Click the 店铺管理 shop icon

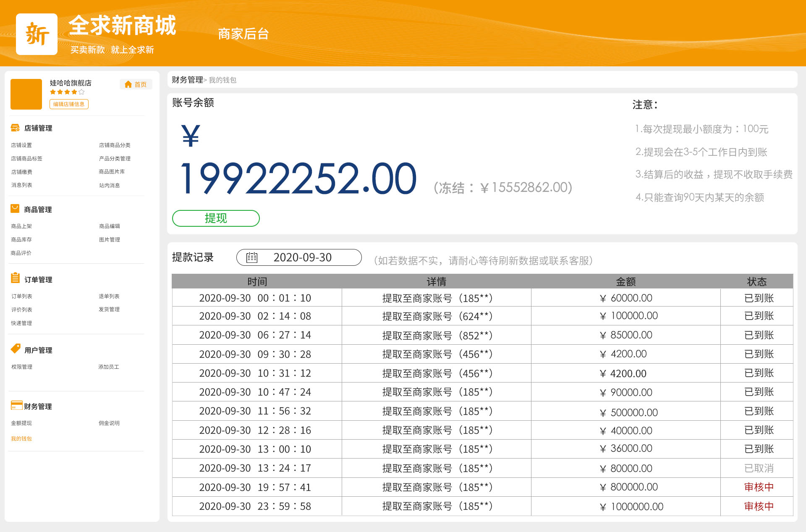(x=15, y=128)
